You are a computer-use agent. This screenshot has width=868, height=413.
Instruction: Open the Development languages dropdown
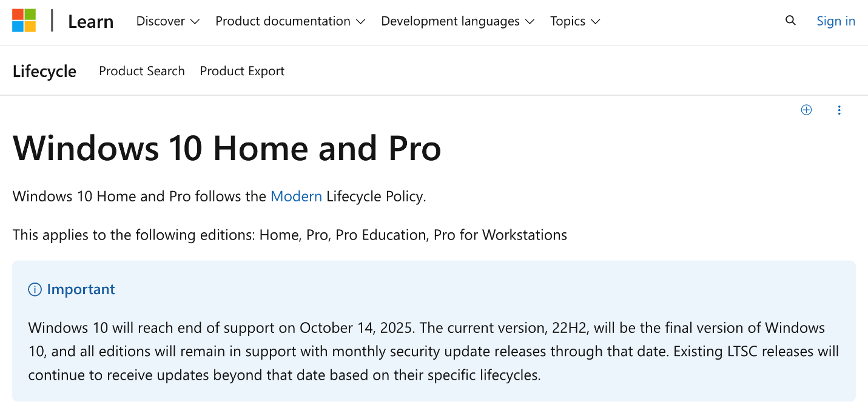click(x=458, y=21)
